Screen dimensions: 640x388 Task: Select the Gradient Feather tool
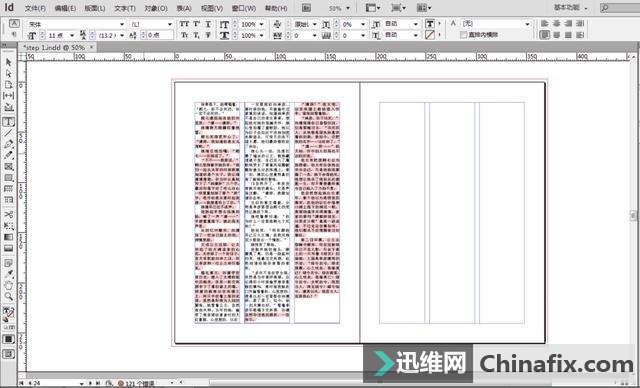click(x=9, y=248)
